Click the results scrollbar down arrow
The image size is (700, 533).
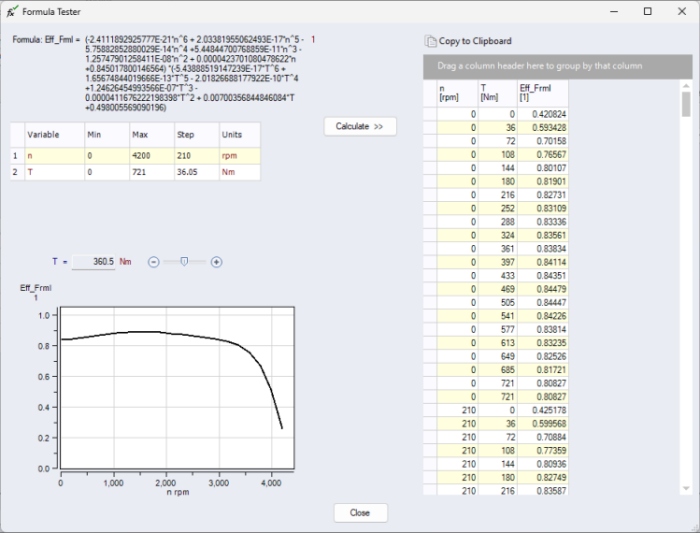[x=686, y=488]
